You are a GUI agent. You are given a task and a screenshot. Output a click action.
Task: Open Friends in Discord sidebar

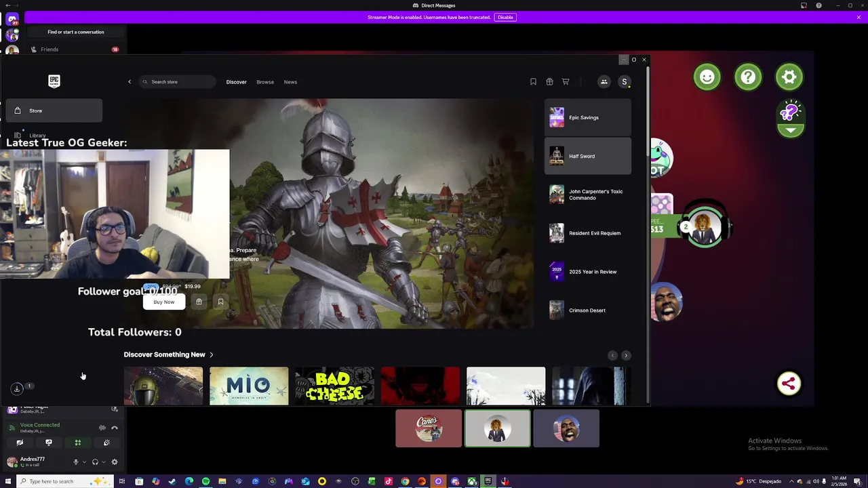tap(75, 49)
